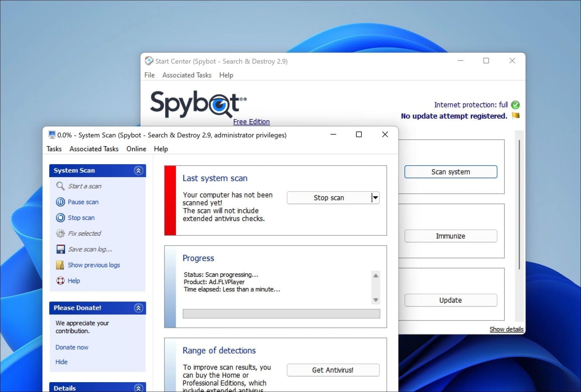Open Associated Tasks in Start Center
Image resolution: width=581 pixels, height=392 pixels.
pyautogui.click(x=187, y=75)
